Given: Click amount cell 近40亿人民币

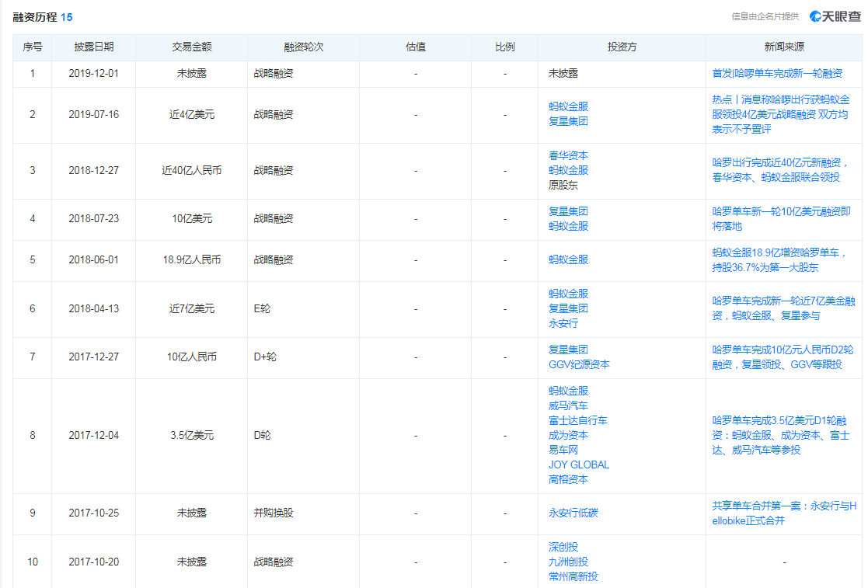Looking at the screenshot, I should 191,170.
